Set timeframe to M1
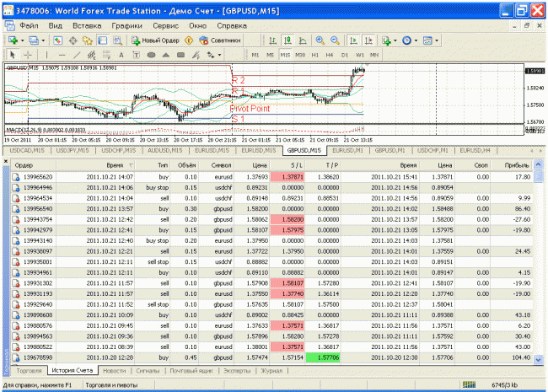Viewport: 548px width, 392px height. [255, 55]
